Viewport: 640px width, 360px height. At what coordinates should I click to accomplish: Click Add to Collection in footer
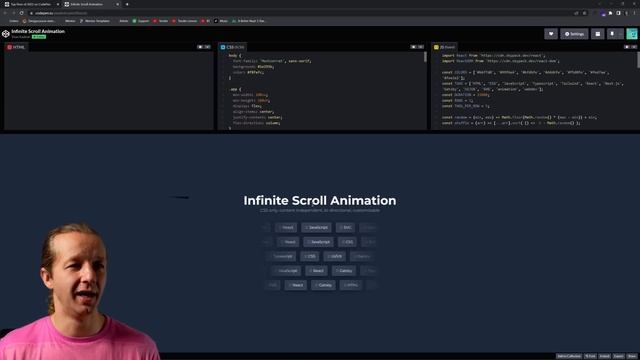[x=569, y=356]
